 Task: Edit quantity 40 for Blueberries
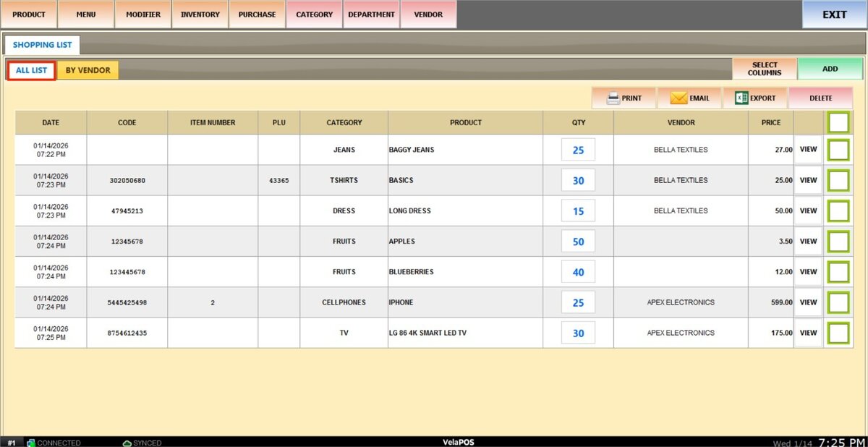click(579, 272)
